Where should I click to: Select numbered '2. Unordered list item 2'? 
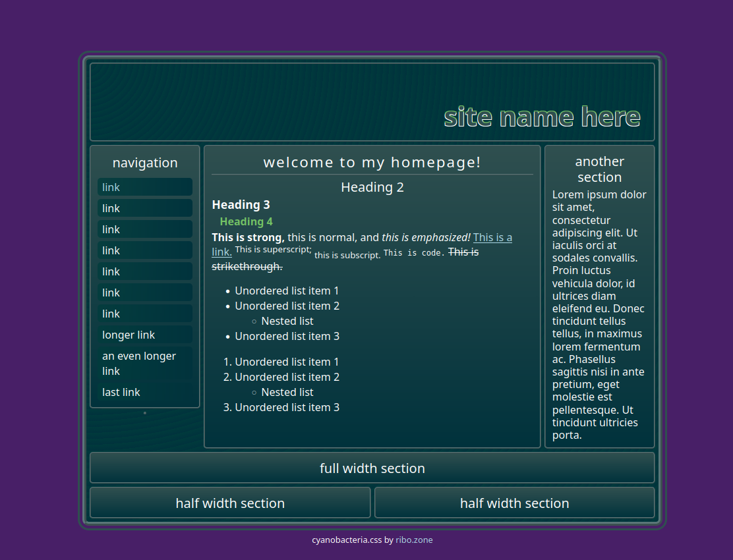[281, 377]
